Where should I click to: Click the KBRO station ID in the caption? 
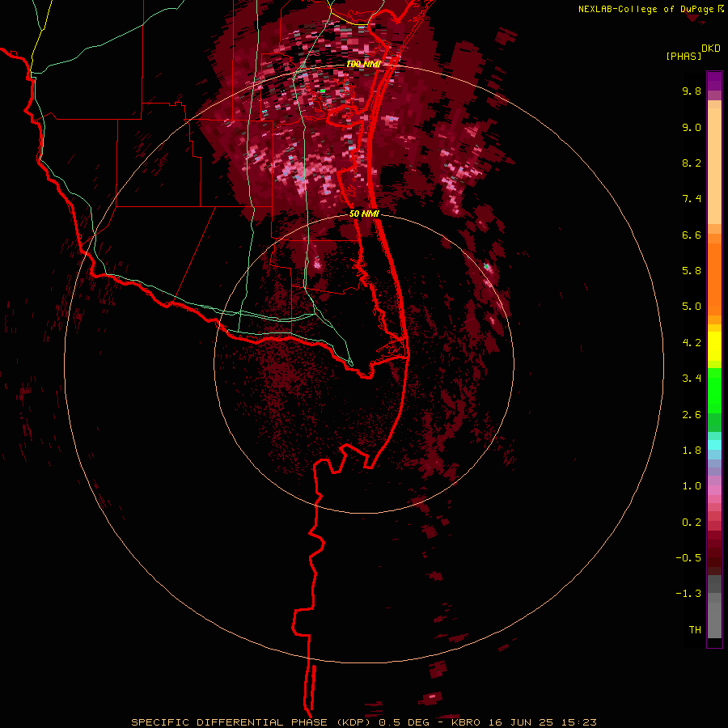coord(467,722)
